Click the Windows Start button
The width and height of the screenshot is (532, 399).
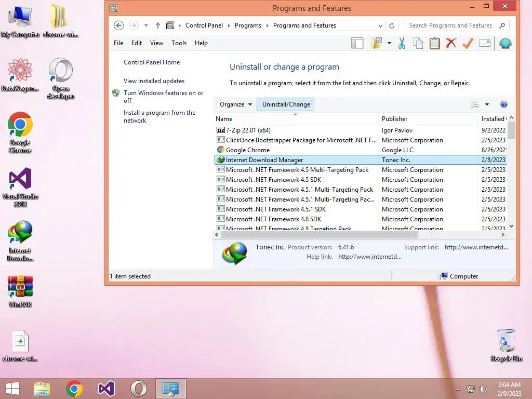(12, 389)
